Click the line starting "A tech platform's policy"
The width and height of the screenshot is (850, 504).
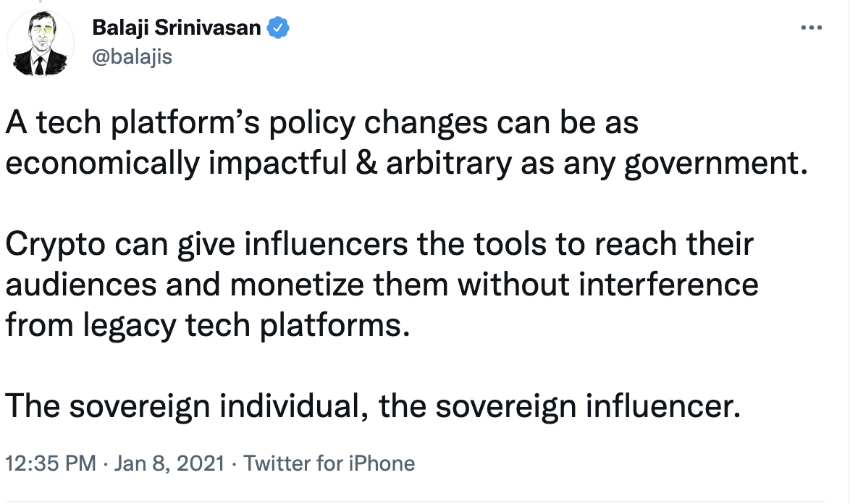(322, 123)
